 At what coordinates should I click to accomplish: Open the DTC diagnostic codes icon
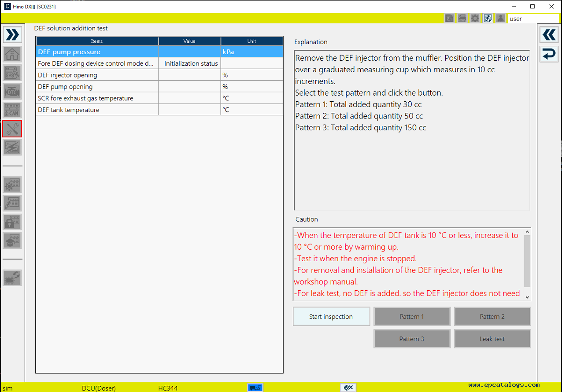click(12, 92)
